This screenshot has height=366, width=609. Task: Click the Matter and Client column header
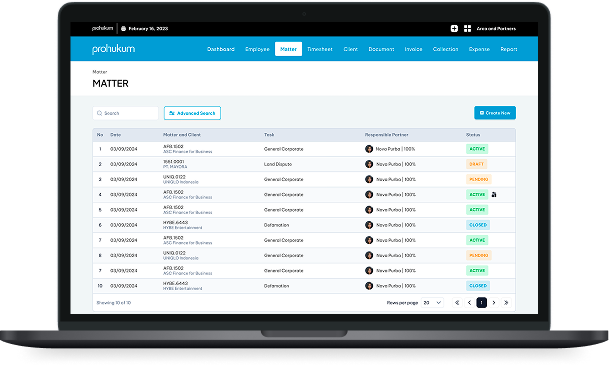(x=182, y=135)
